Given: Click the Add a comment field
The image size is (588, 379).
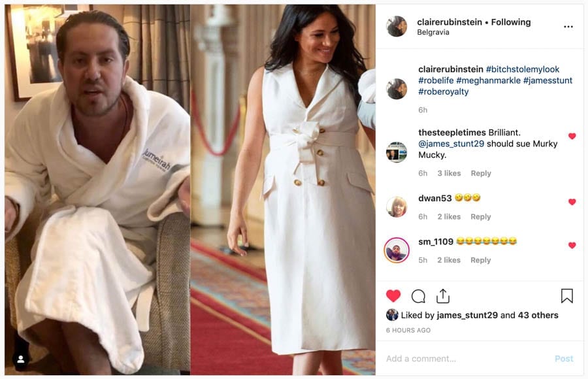Looking at the screenshot, I should click(457, 359).
